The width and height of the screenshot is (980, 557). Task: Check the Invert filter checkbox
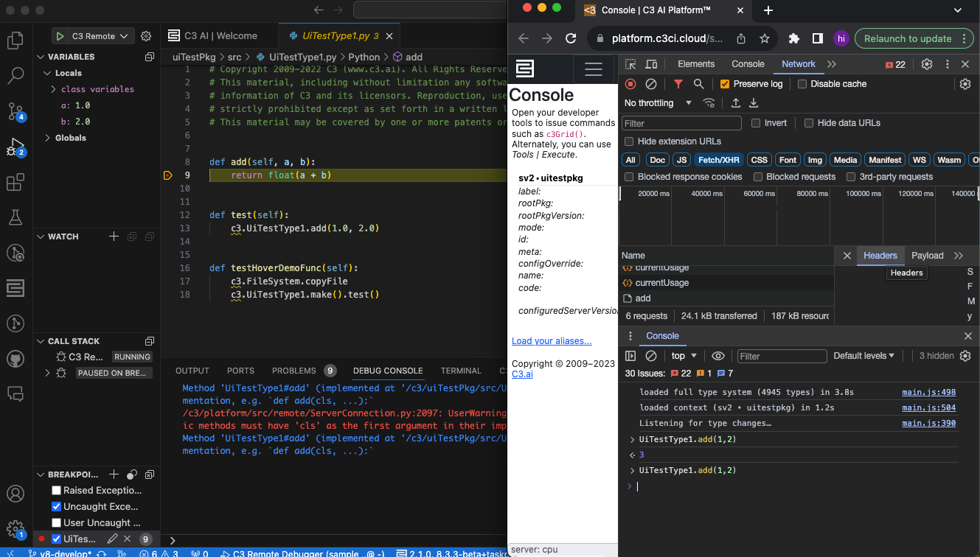pos(756,123)
